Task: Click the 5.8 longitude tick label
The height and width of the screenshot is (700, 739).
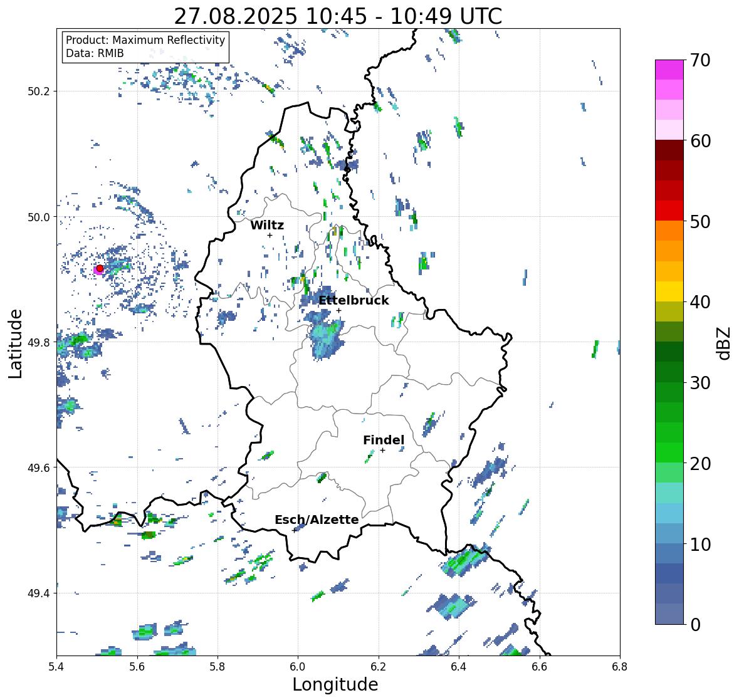Action: pyautogui.click(x=218, y=667)
